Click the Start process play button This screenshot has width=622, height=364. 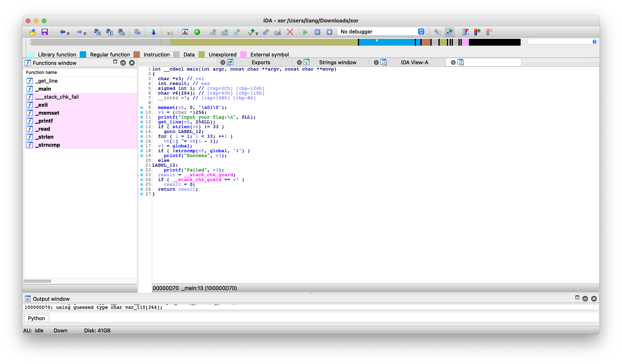[305, 32]
